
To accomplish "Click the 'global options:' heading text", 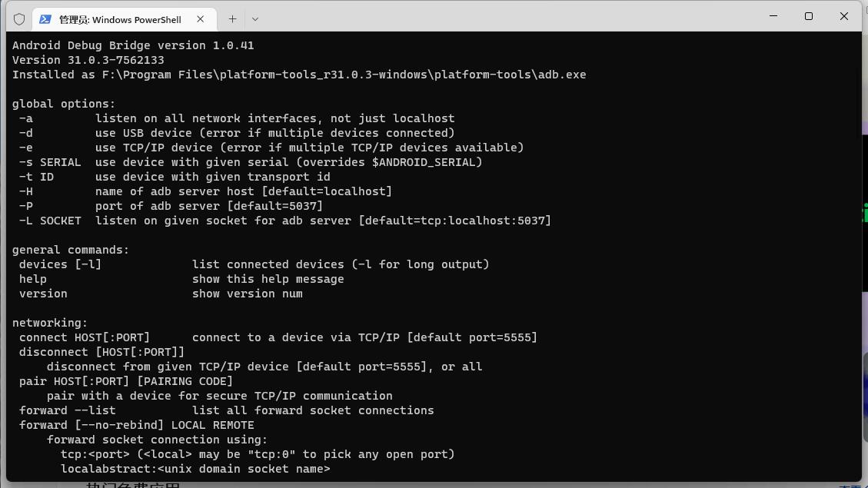I will (x=64, y=104).
